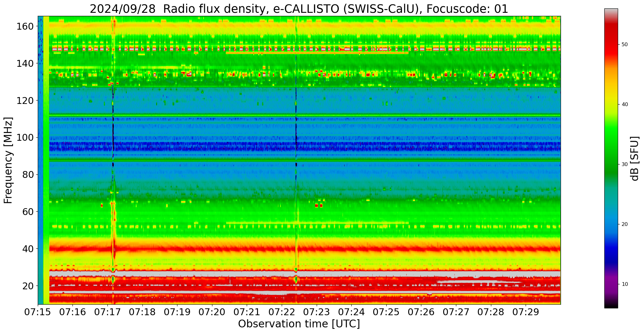Click the 07:28 time tick label

click(491, 312)
